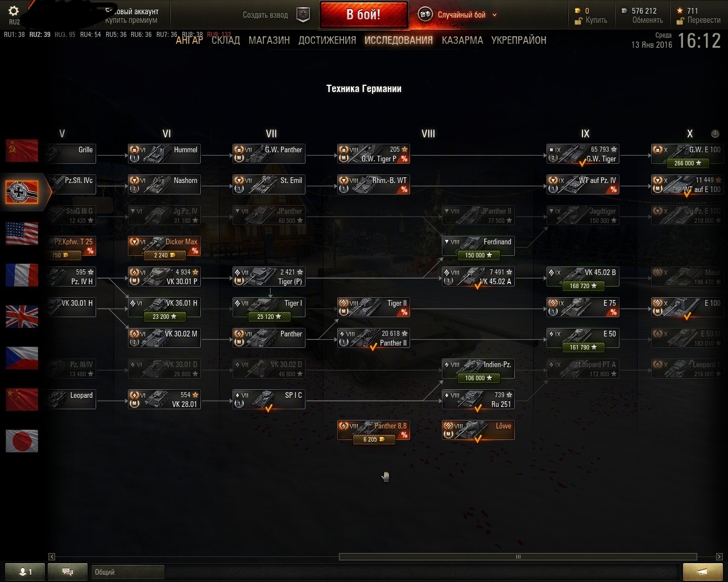Open the chat channels icon

pos(68,572)
